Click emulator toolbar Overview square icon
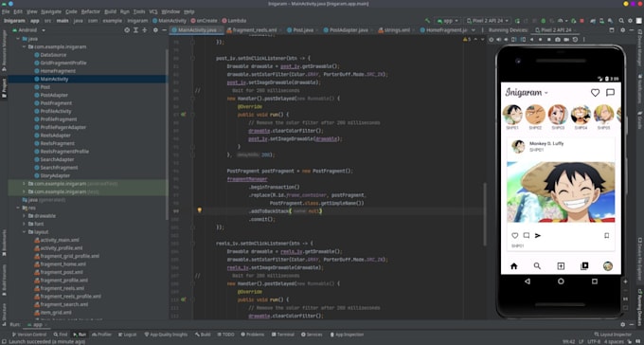The height and width of the screenshot is (345, 644). 549,40
